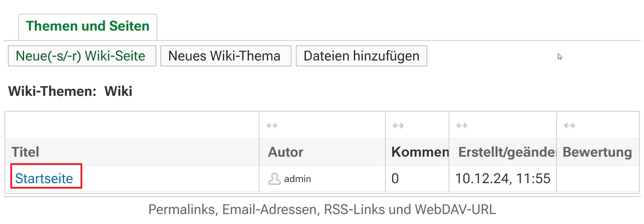Open the Themen und Seiten tab
Viewport: 644px width, 224px height.
click(88, 26)
